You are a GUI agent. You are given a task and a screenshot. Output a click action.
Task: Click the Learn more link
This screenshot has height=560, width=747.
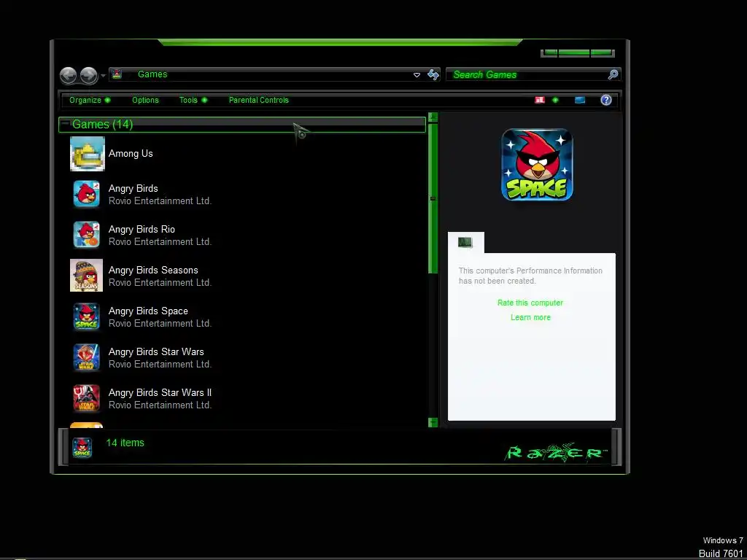pyautogui.click(x=531, y=317)
